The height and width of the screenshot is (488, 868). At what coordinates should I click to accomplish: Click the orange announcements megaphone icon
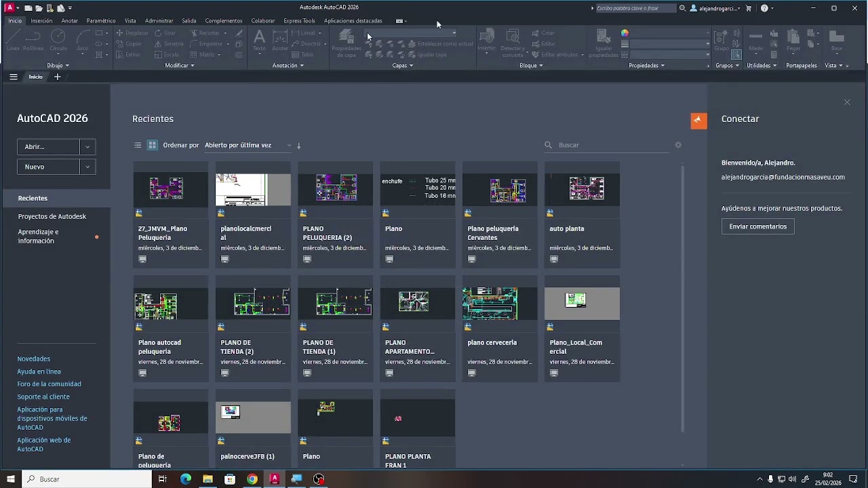pyautogui.click(x=698, y=121)
